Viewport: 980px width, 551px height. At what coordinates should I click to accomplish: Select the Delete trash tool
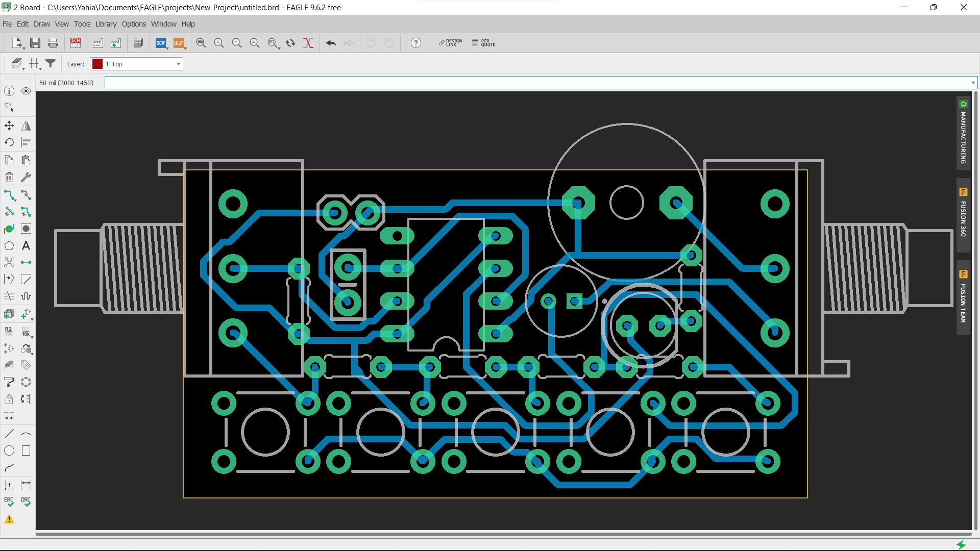coord(9,177)
